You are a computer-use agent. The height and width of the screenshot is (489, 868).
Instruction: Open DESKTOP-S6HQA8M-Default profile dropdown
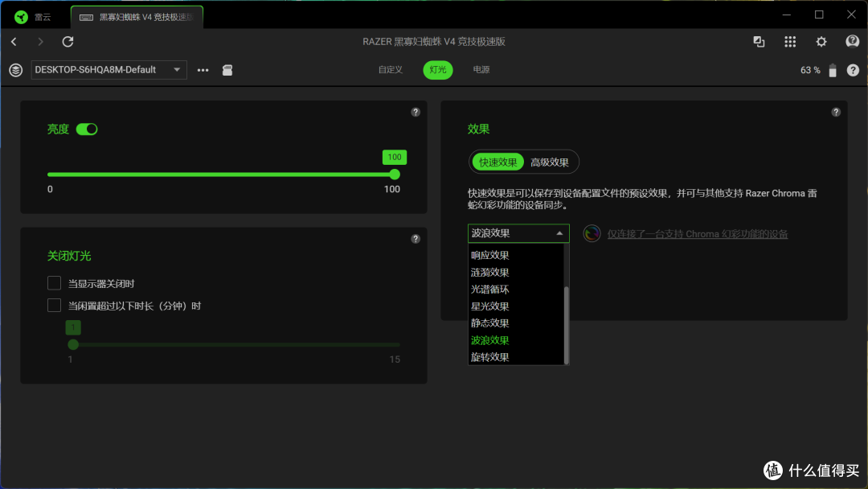pos(109,70)
